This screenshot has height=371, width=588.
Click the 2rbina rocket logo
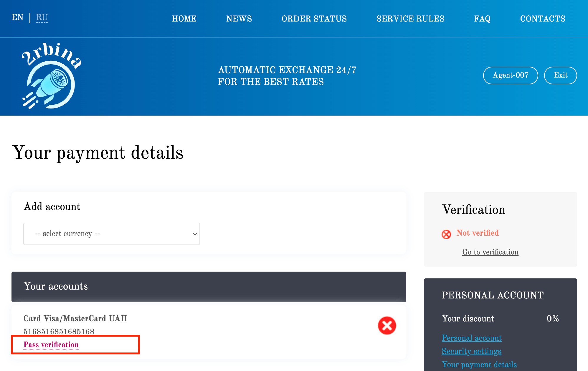pyautogui.click(x=52, y=76)
